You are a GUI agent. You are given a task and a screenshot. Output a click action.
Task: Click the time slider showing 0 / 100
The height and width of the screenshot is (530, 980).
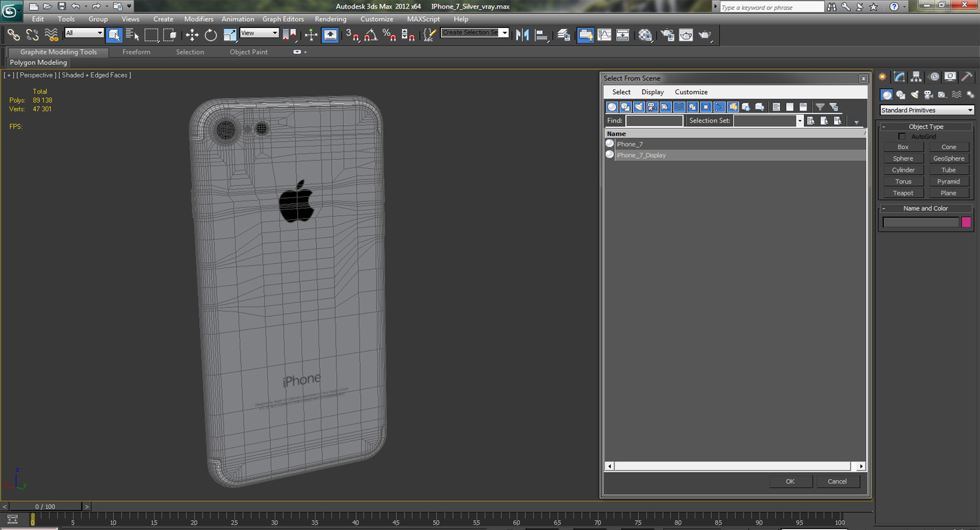pos(46,506)
